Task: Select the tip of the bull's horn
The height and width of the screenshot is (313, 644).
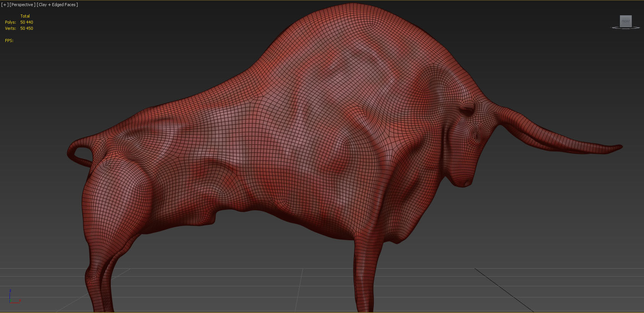Action: coord(616,147)
